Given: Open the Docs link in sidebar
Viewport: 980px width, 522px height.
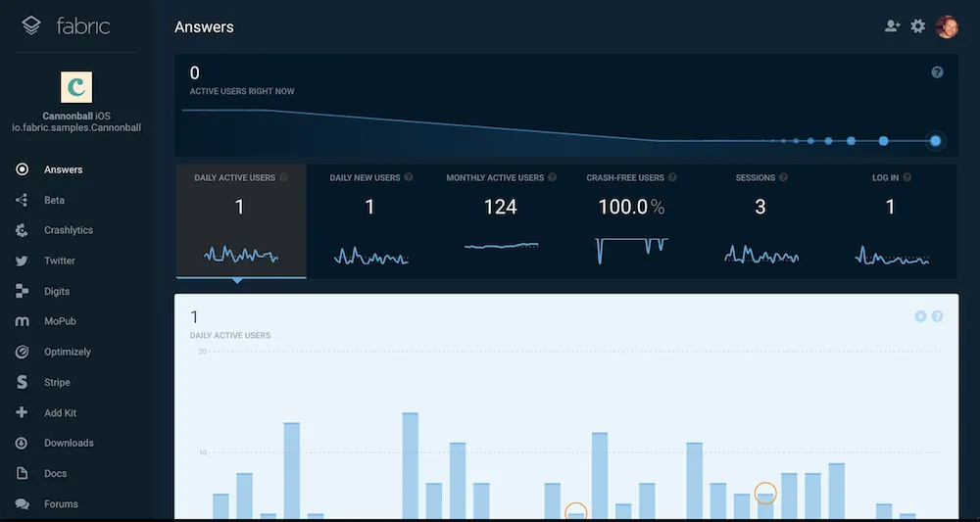Looking at the screenshot, I should click(55, 473).
